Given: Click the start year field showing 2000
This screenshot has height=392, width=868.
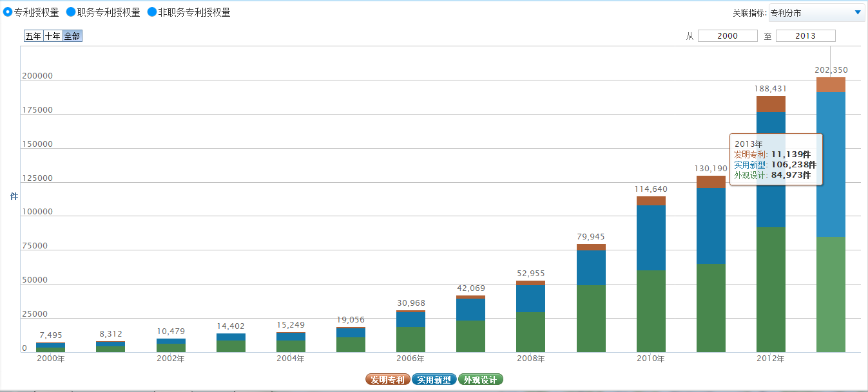Looking at the screenshot, I should click(728, 36).
